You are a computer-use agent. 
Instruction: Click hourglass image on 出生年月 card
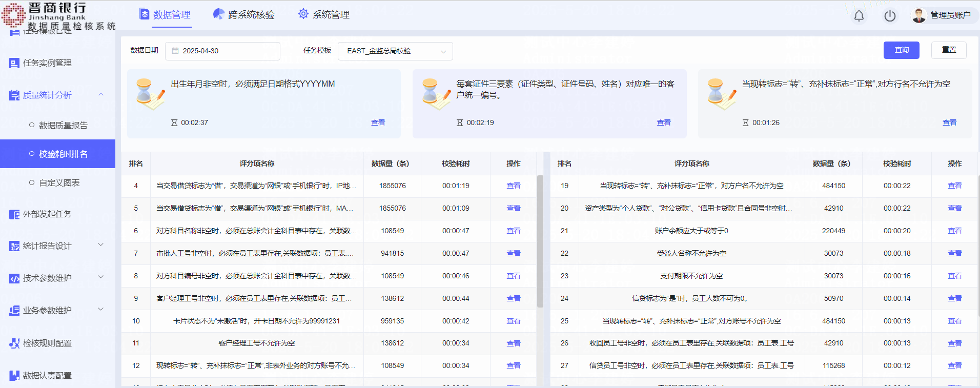tap(150, 94)
